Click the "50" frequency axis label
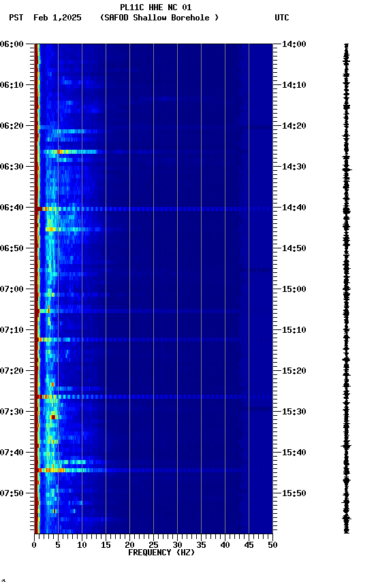This screenshot has height=588, width=376. click(x=273, y=545)
